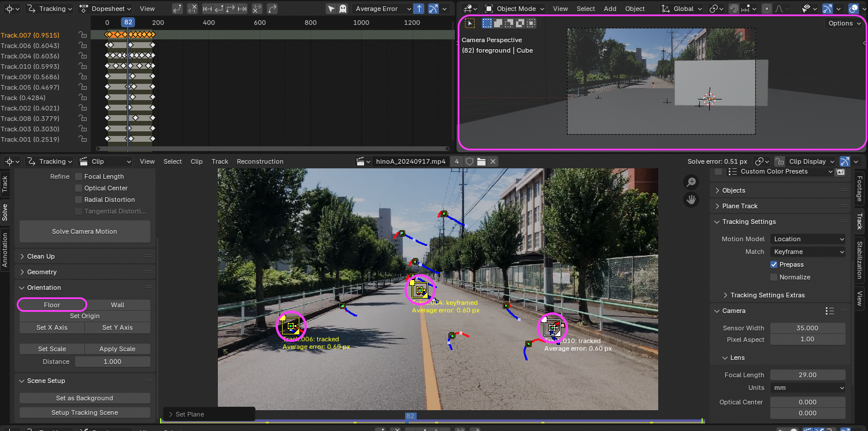Invert sort order with the up-arrow icon

pos(419,9)
